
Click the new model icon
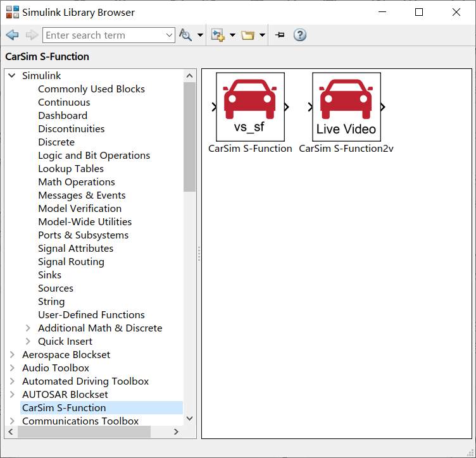point(218,35)
